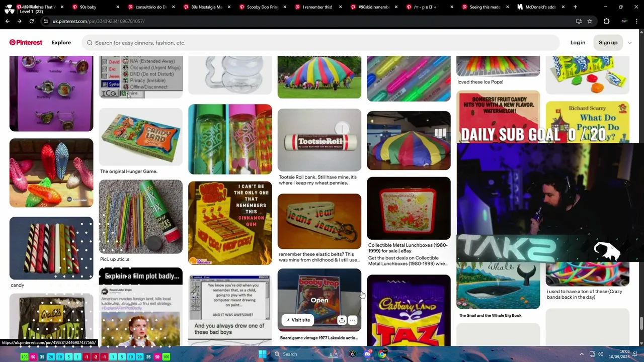Open the jelly shoes pin image
This screenshot has height=362, width=644.
tap(51, 172)
